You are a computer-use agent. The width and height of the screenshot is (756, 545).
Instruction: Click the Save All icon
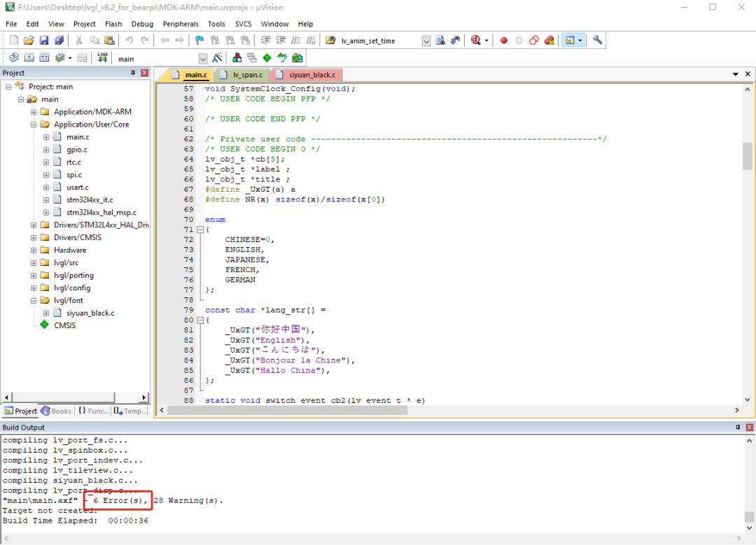[59, 41]
